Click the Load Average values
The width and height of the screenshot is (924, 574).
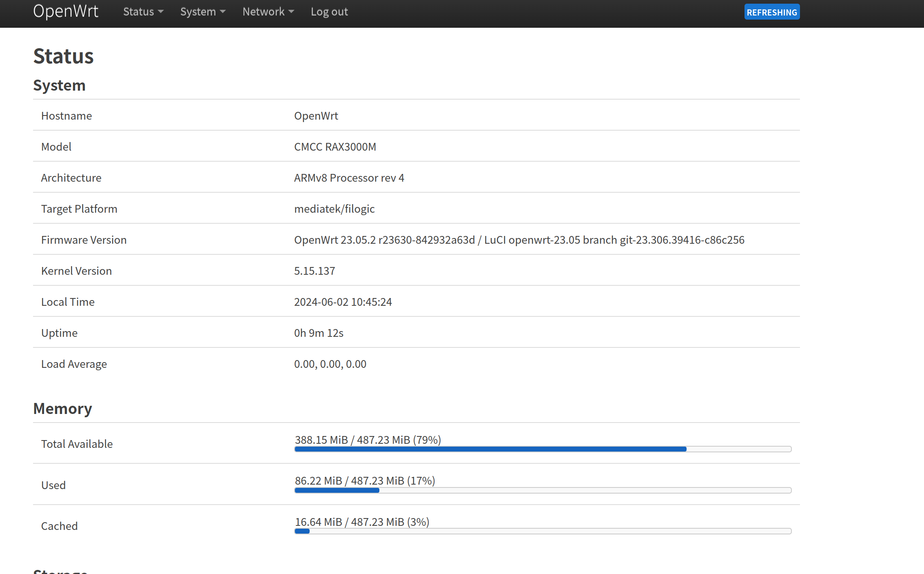click(330, 364)
